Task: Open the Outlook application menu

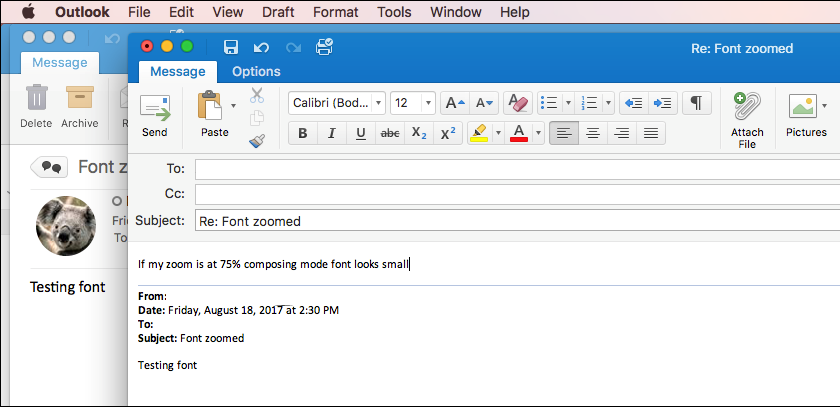Action: click(x=82, y=12)
